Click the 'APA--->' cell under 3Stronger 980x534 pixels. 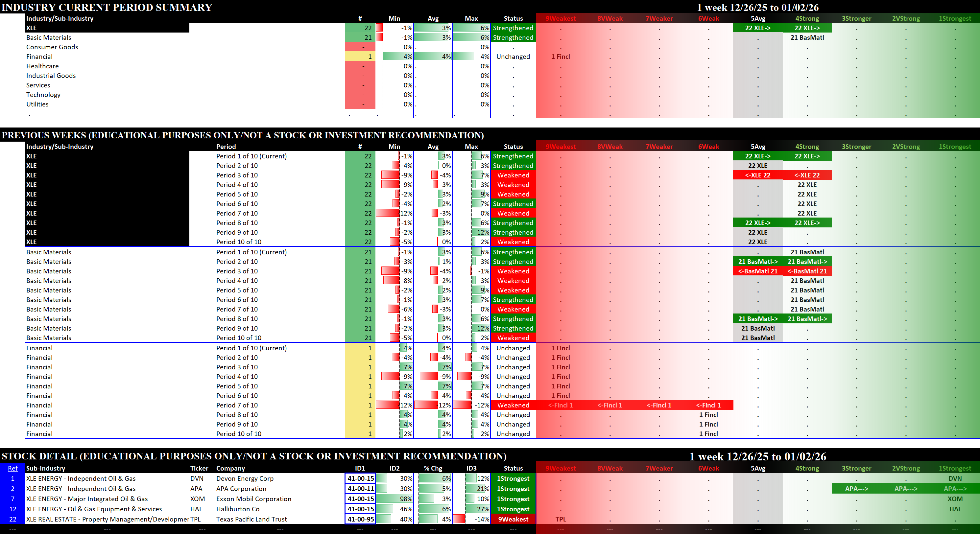click(856, 489)
